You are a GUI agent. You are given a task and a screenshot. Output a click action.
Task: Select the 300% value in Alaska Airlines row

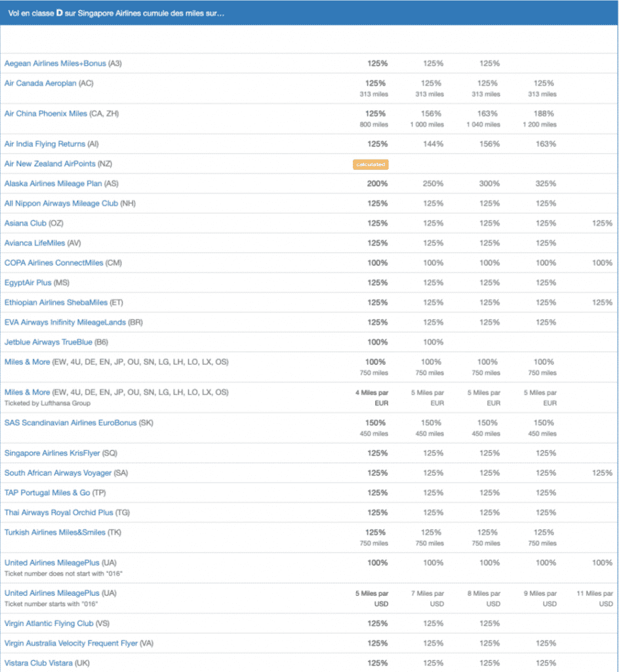[489, 184]
